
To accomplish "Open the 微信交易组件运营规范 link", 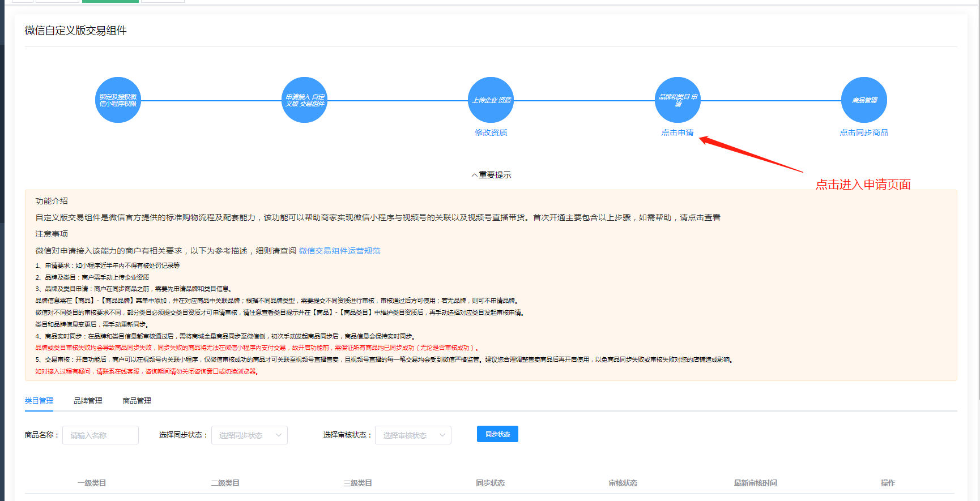I will tap(339, 251).
